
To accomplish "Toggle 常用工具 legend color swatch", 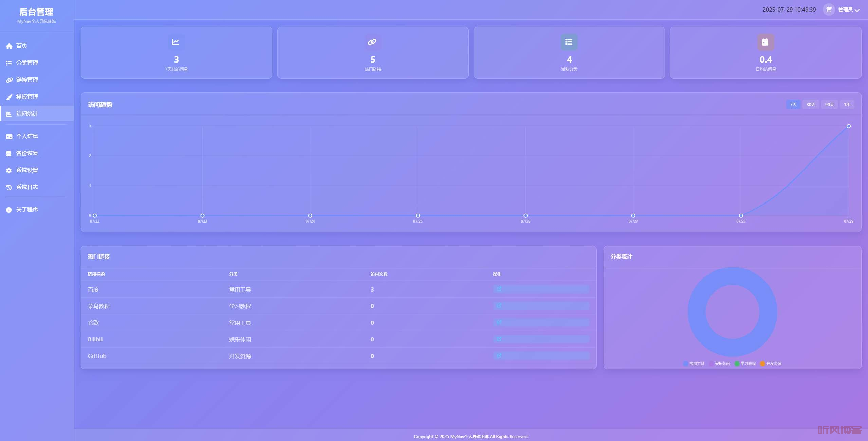I will tap(686, 364).
